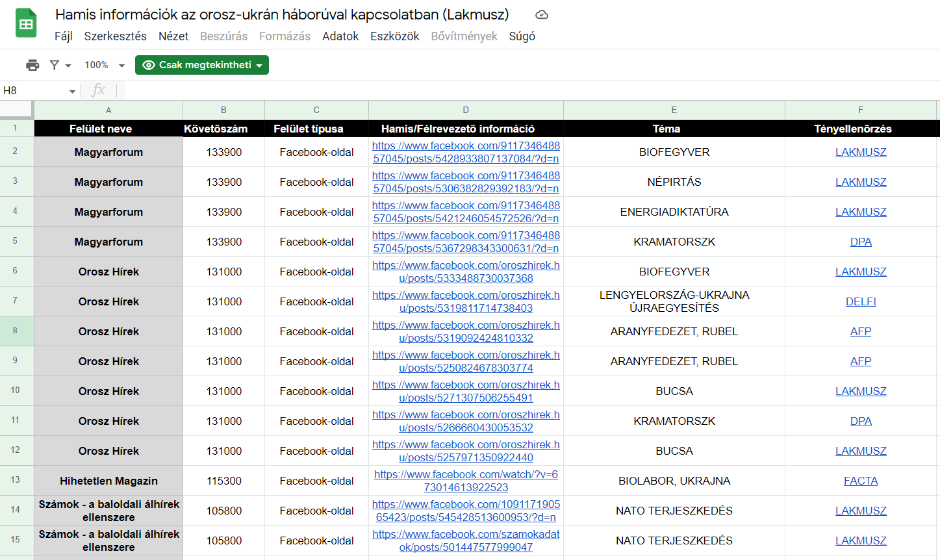Select the 115300 follower count cell
The image size is (940, 560).
pyautogui.click(x=223, y=481)
